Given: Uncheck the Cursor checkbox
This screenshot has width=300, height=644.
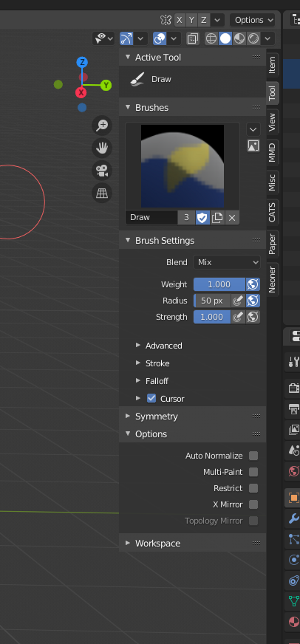Looking at the screenshot, I should (151, 398).
